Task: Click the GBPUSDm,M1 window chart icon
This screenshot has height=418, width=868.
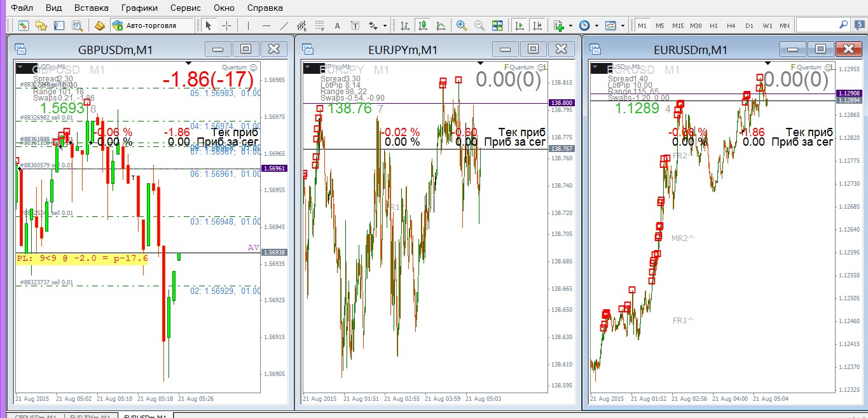Action: tap(20, 50)
